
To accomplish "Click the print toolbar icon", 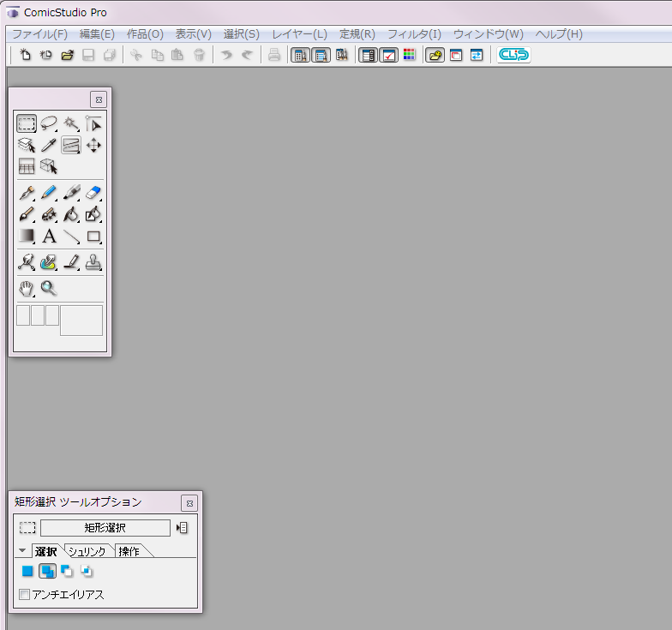I will tap(274, 55).
